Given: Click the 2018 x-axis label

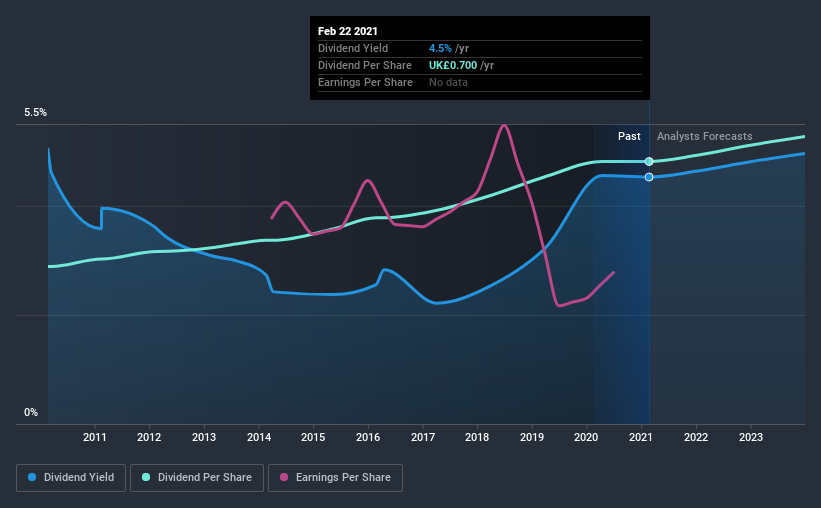Looking at the screenshot, I should click(x=477, y=437).
